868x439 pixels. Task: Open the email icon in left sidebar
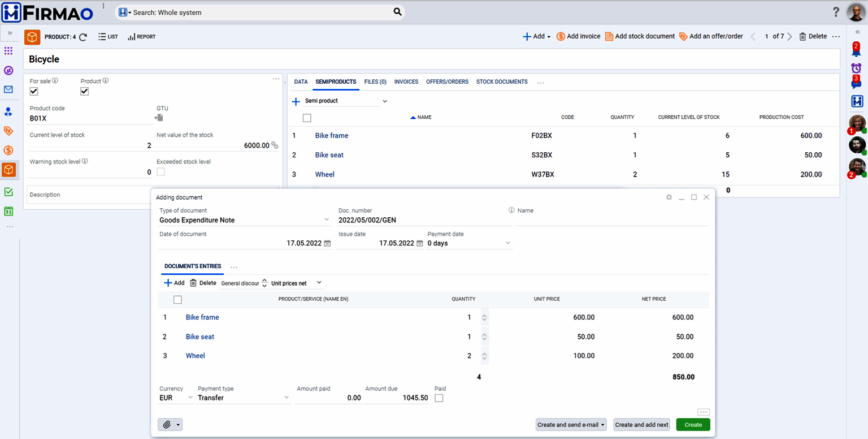point(8,89)
